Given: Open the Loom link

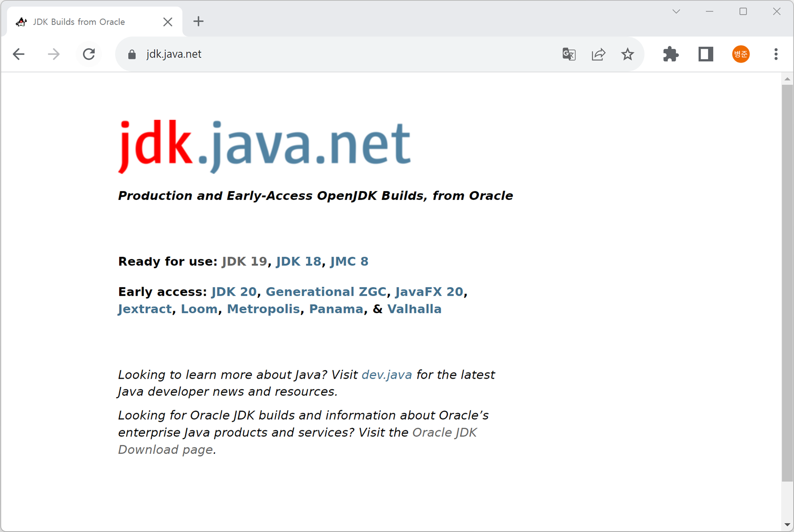Looking at the screenshot, I should coord(199,309).
